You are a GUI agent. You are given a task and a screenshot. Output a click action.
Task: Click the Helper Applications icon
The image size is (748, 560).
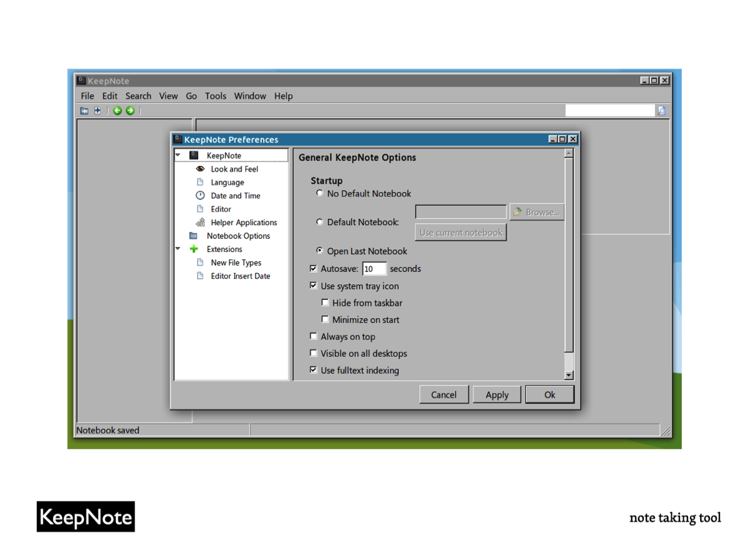pos(200,223)
